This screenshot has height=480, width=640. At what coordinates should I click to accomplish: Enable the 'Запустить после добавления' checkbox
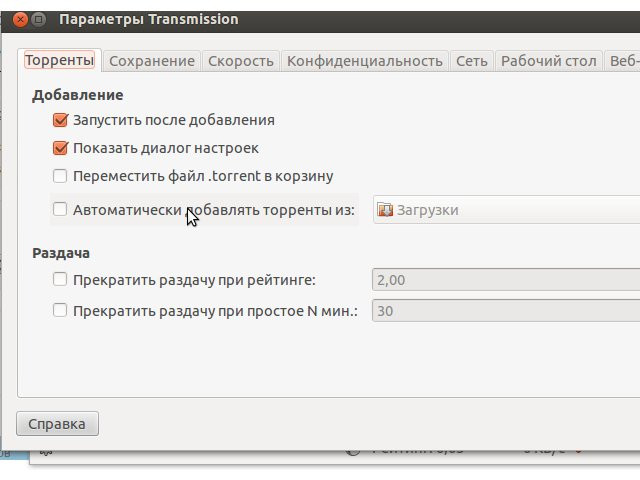(x=60, y=120)
